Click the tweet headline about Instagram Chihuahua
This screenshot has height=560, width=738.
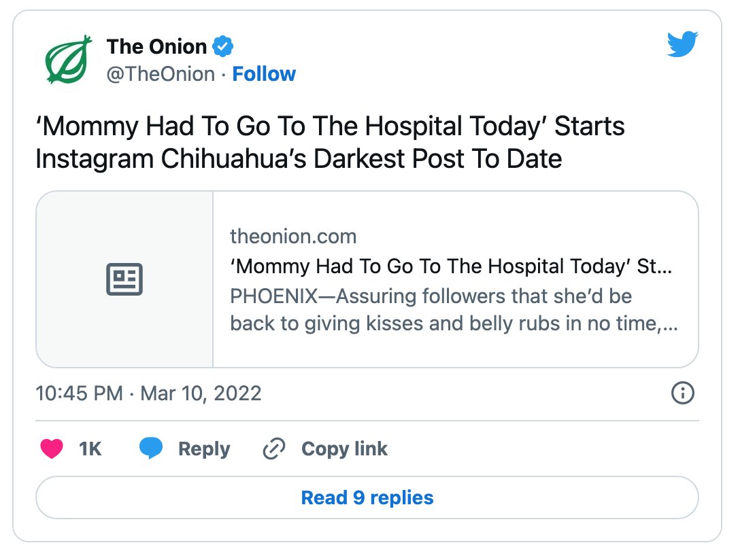pos(330,143)
